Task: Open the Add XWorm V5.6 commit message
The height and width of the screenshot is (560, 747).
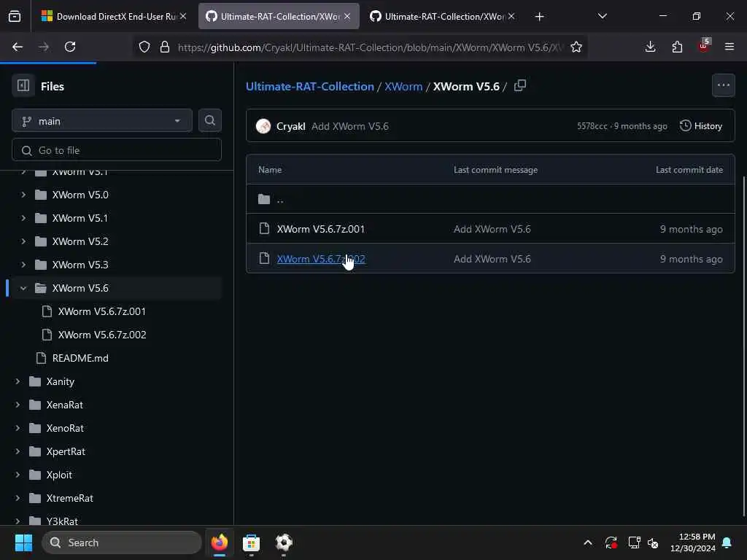Action: [349, 126]
